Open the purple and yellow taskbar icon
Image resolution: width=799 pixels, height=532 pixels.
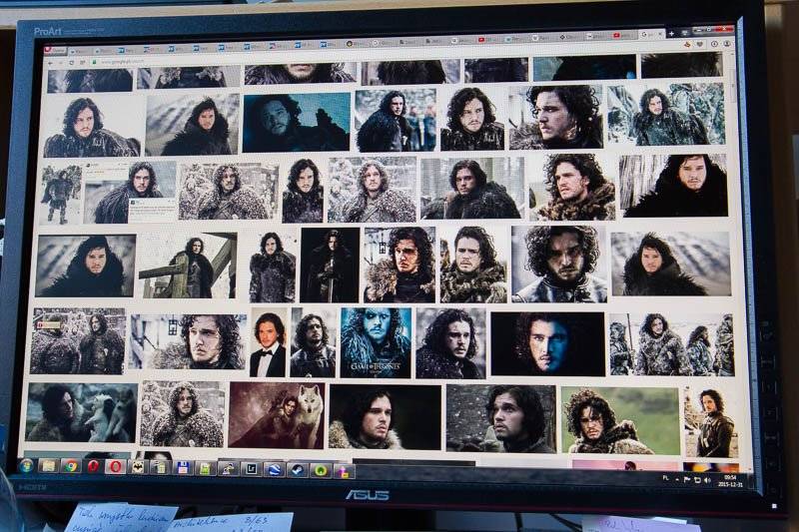tap(344, 471)
